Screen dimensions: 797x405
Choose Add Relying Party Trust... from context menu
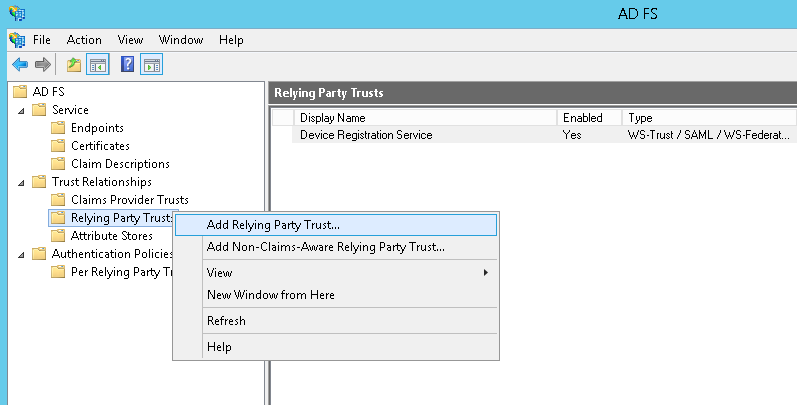(x=335, y=225)
